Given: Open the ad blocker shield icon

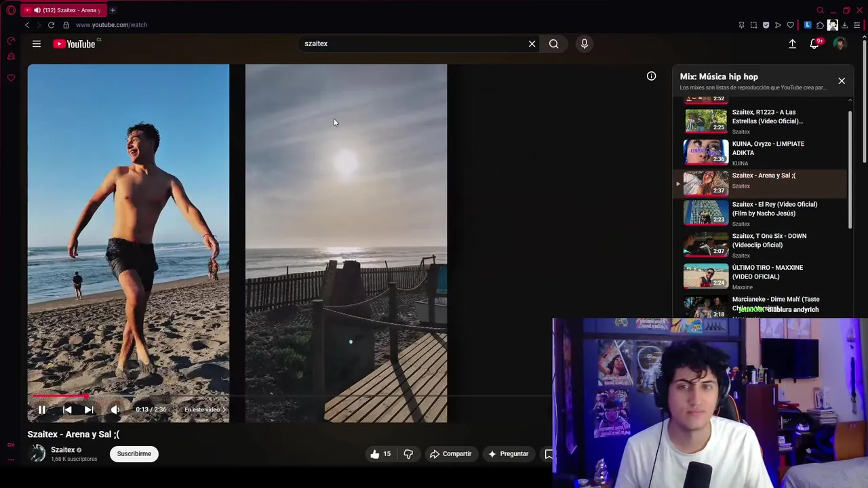Looking at the screenshot, I should (766, 25).
